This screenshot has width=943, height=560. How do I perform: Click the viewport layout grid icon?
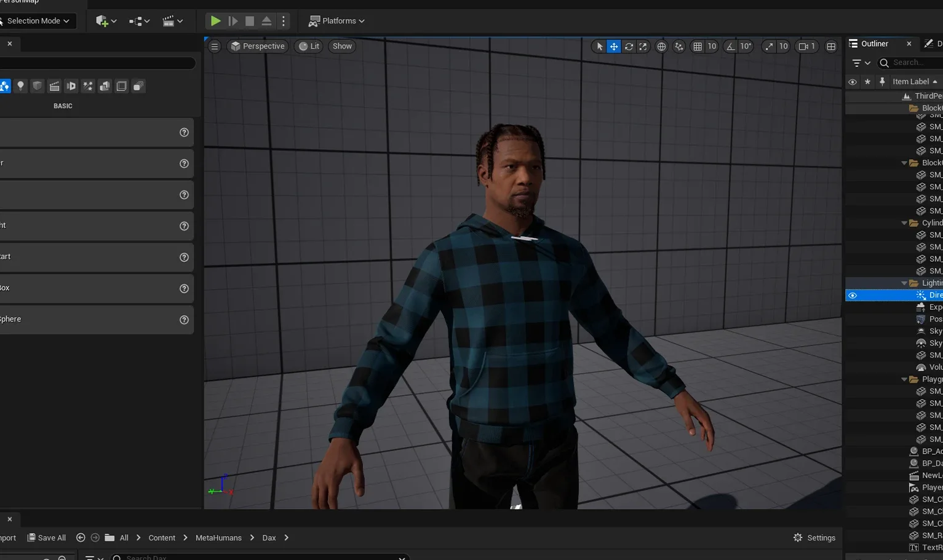(x=831, y=46)
